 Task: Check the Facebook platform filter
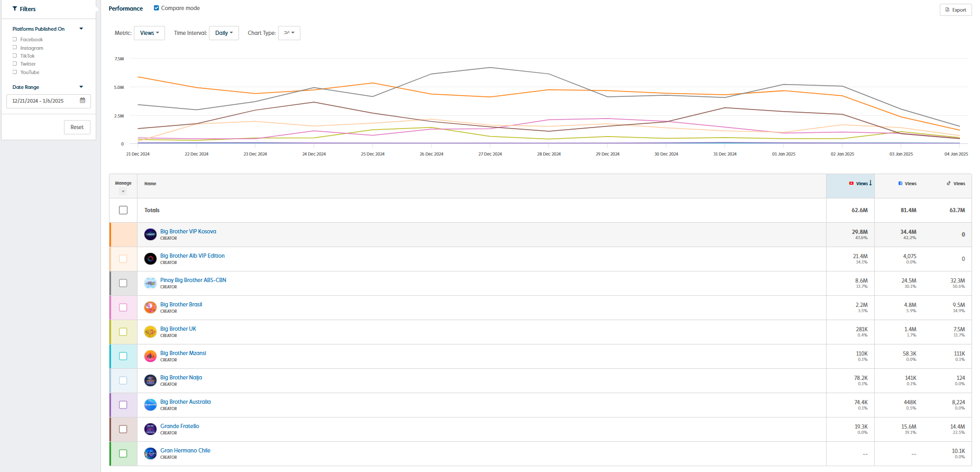coord(15,39)
